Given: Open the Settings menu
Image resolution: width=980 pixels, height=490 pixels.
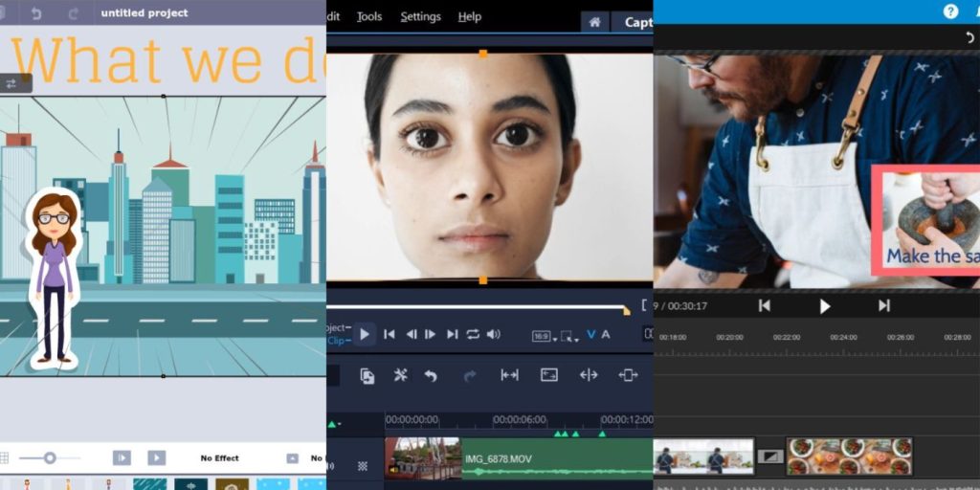Looking at the screenshot, I should coord(420,17).
